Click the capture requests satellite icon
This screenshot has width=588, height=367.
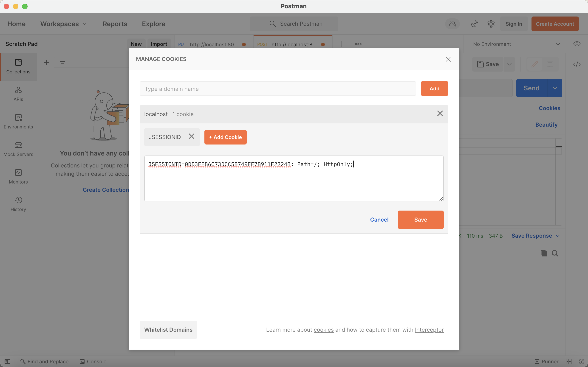[x=474, y=24]
